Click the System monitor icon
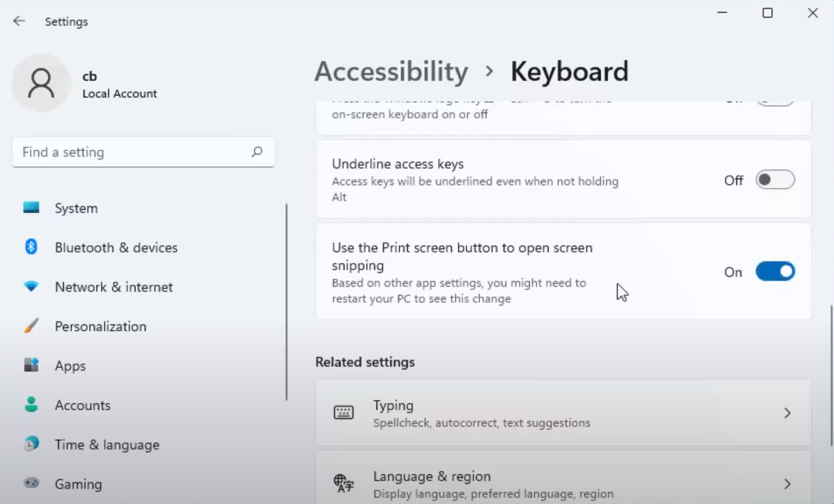The width and height of the screenshot is (834, 504). point(31,208)
